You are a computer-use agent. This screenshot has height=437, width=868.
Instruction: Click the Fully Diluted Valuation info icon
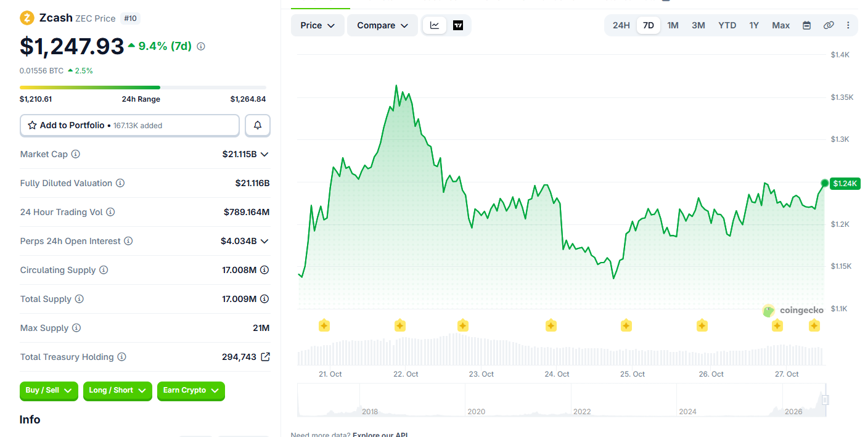click(120, 183)
